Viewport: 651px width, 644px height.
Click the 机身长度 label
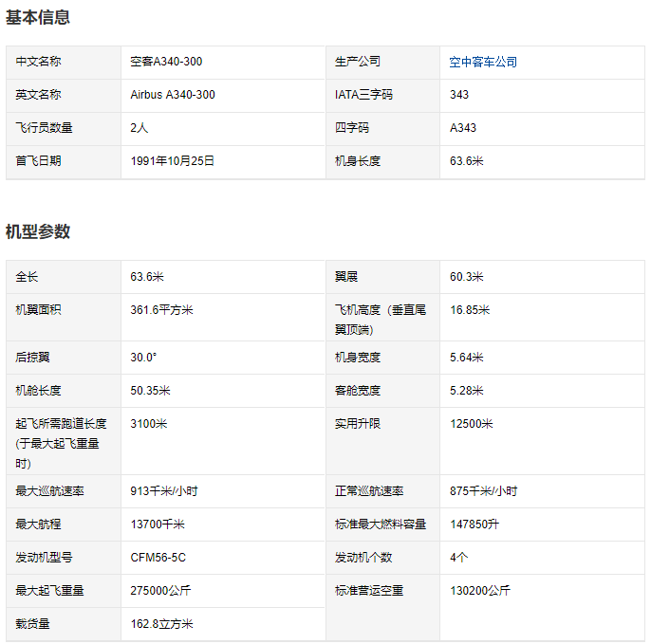click(358, 161)
